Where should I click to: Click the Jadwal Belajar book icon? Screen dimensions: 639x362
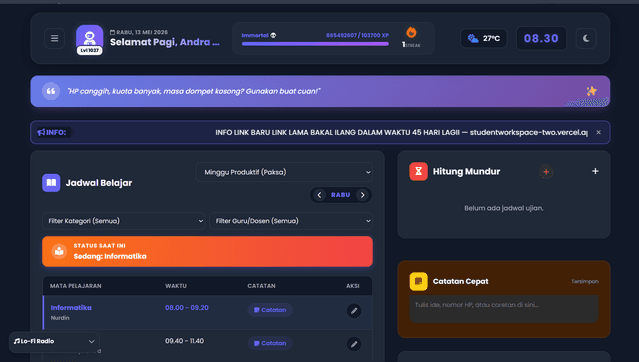(x=51, y=183)
